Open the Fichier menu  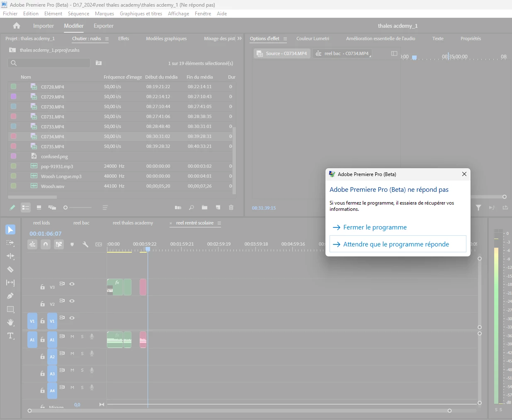tap(10, 14)
